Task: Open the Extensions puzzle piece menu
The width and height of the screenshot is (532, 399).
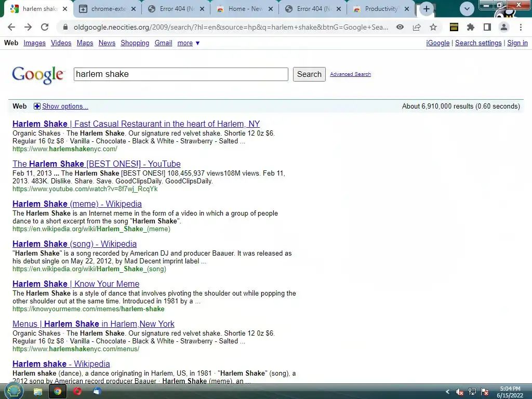Action: (x=471, y=27)
